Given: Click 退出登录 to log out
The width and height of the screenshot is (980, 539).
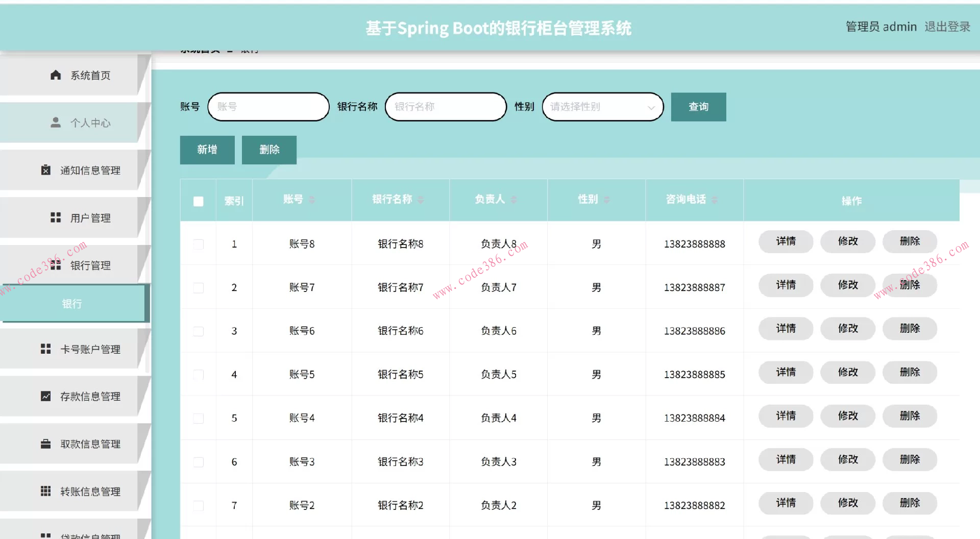Looking at the screenshot, I should (x=947, y=27).
